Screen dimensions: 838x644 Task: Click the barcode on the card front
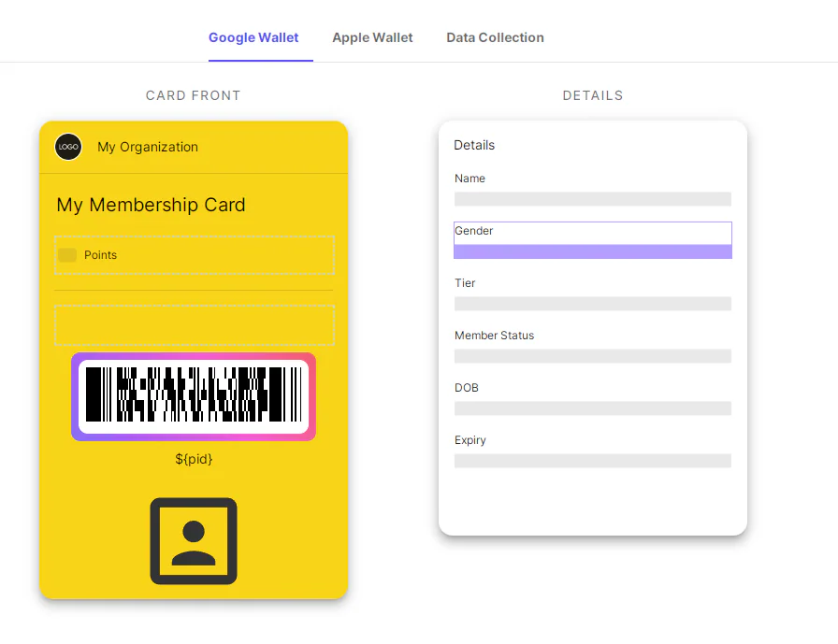click(194, 396)
